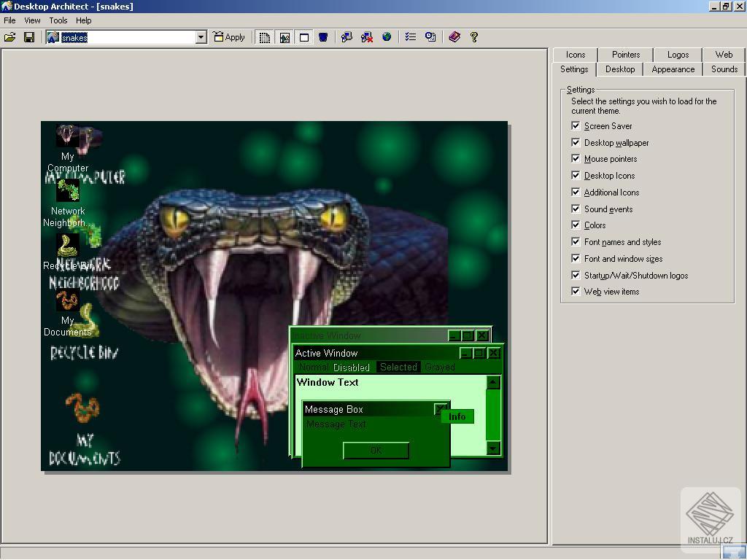The width and height of the screenshot is (747, 560).
Task: Click the blank window preview toolbar icon
Action: coord(304,37)
